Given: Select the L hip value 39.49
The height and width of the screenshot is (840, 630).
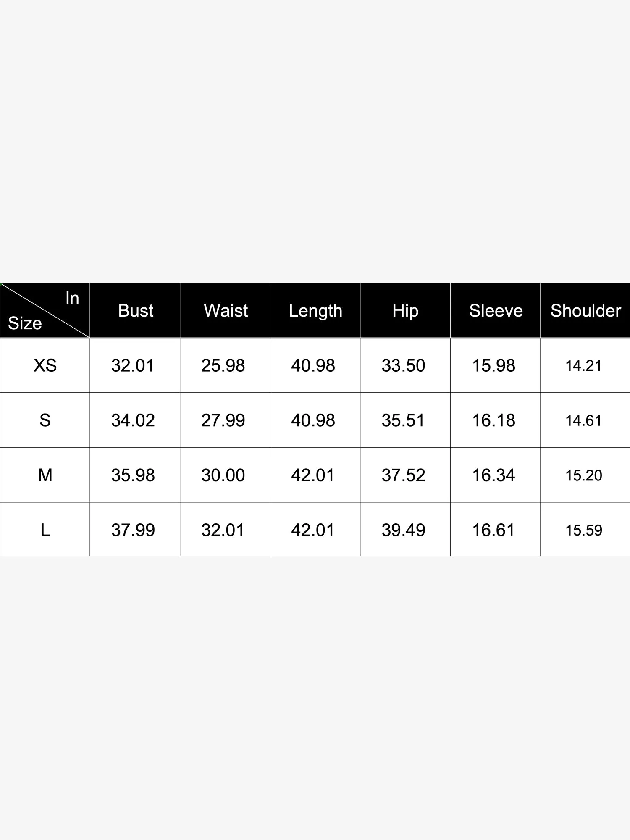Looking at the screenshot, I should (403, 530).
